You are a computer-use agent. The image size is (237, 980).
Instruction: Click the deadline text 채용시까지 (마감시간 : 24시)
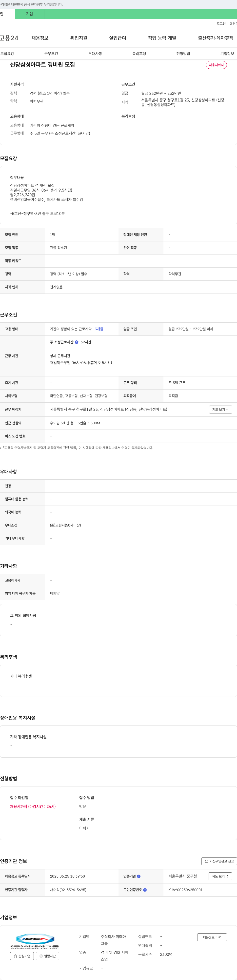[x=33, y=806]
